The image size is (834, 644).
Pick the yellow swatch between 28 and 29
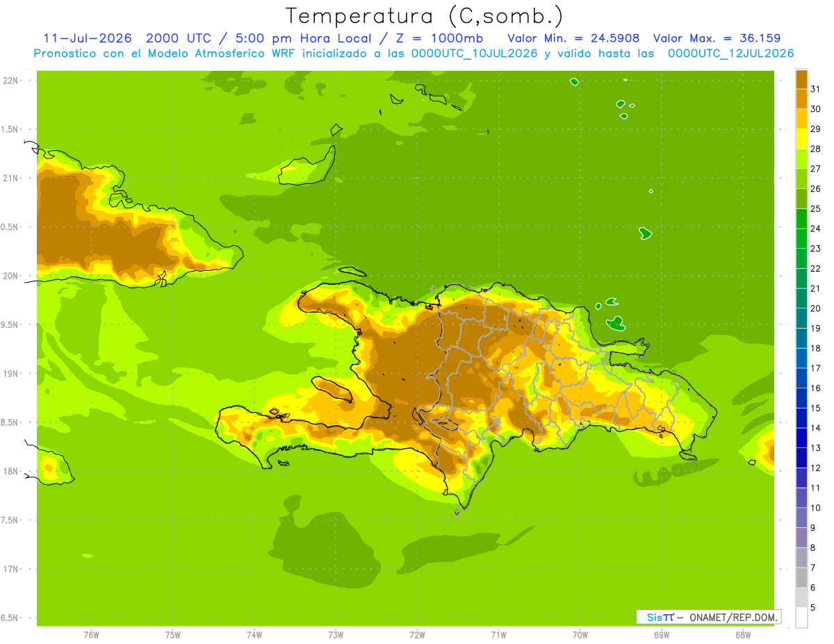point(801,138)
